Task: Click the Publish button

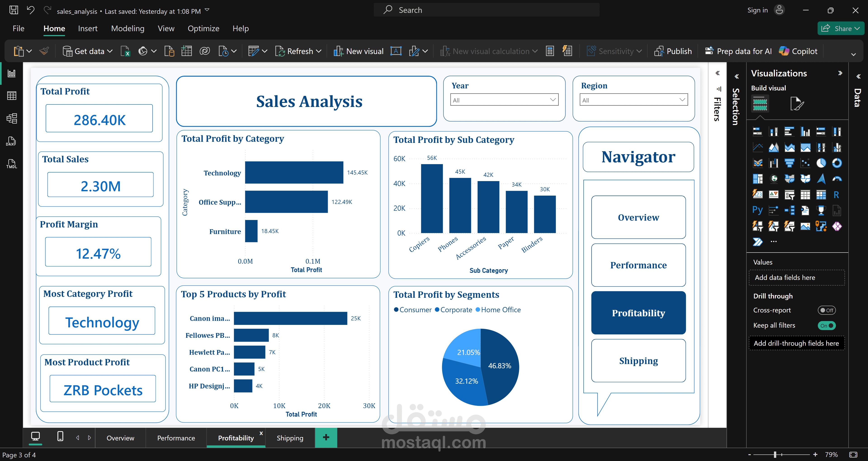Action: coord(673,51)
